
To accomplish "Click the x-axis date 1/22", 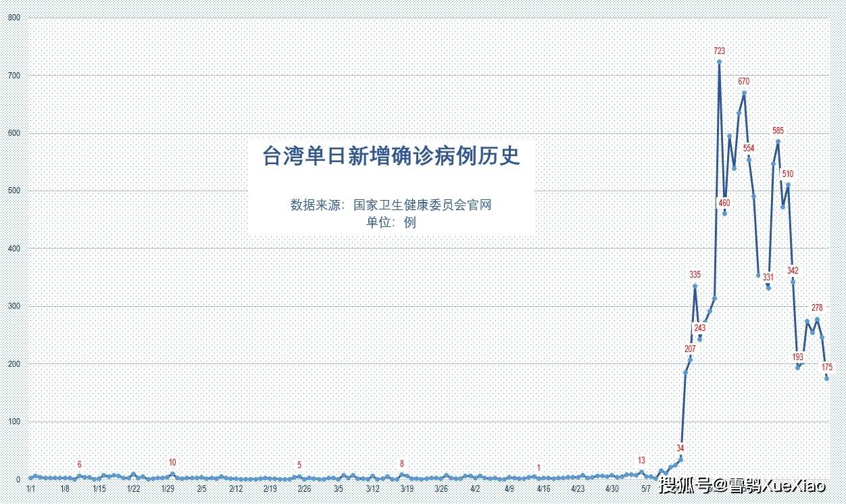I will coord(133,488).
